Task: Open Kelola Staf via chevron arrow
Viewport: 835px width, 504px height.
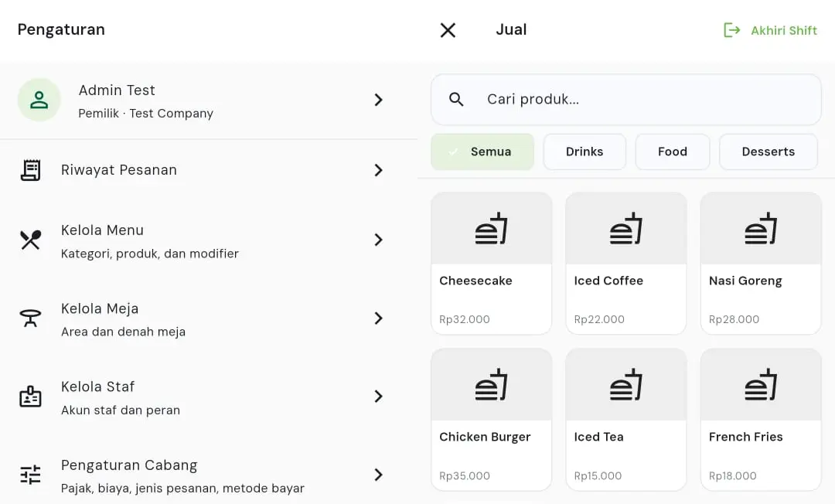Action: [378, 397]
